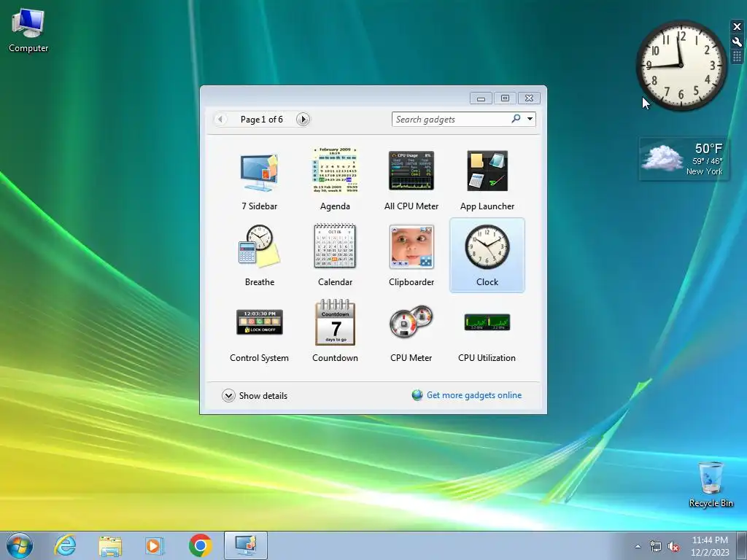This screenshot has width=747, height=560.
Task: Click the New York weather gadget
Action: click(x=684, y=160)
